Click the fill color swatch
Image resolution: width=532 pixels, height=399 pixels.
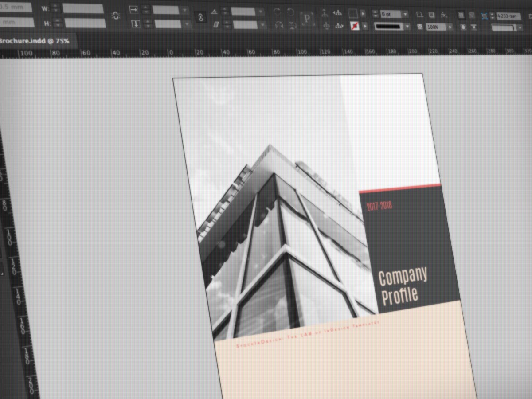point(353,13)
